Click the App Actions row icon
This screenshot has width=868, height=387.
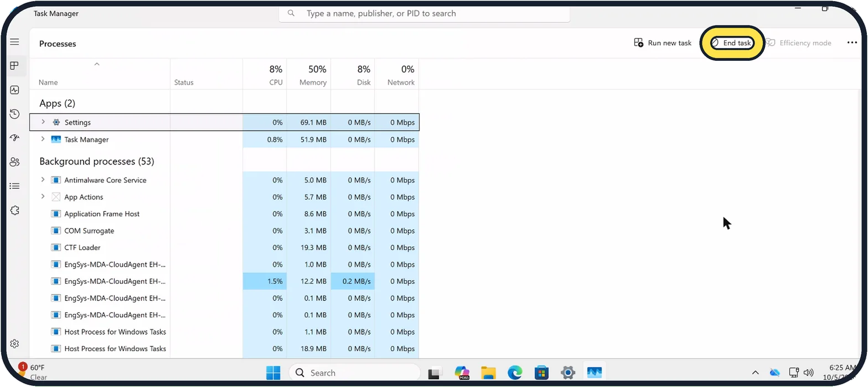(x=56, y=197)
